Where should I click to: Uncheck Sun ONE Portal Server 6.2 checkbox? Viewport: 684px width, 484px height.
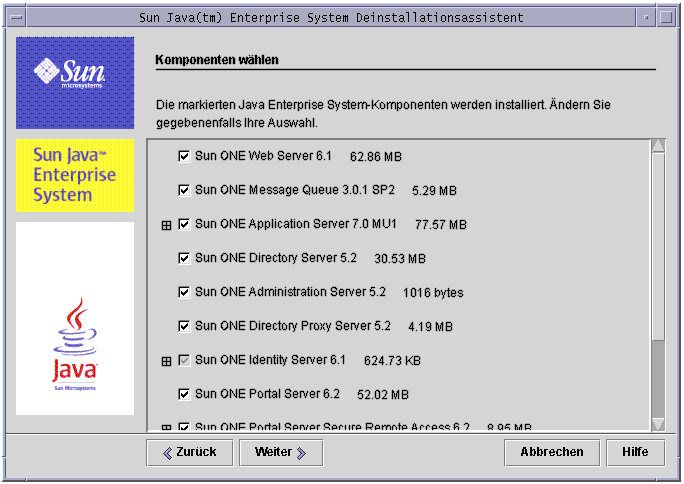point(184,394)
